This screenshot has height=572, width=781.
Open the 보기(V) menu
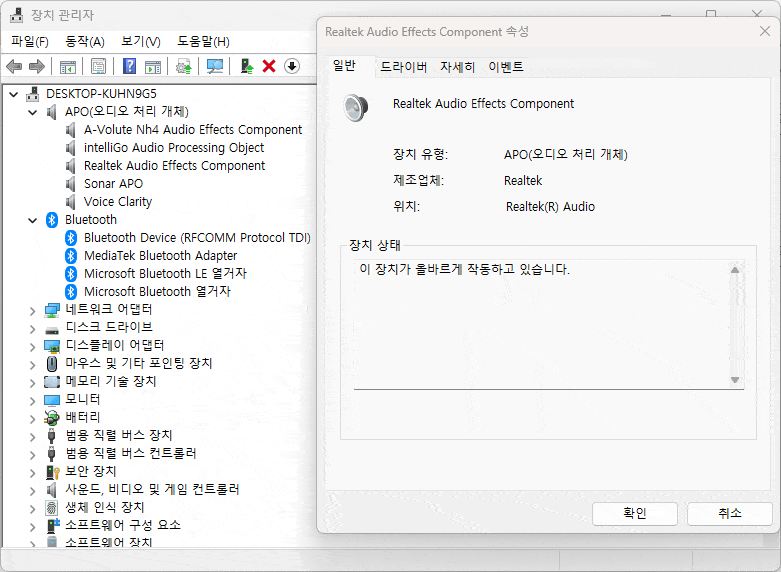(140, 41)
